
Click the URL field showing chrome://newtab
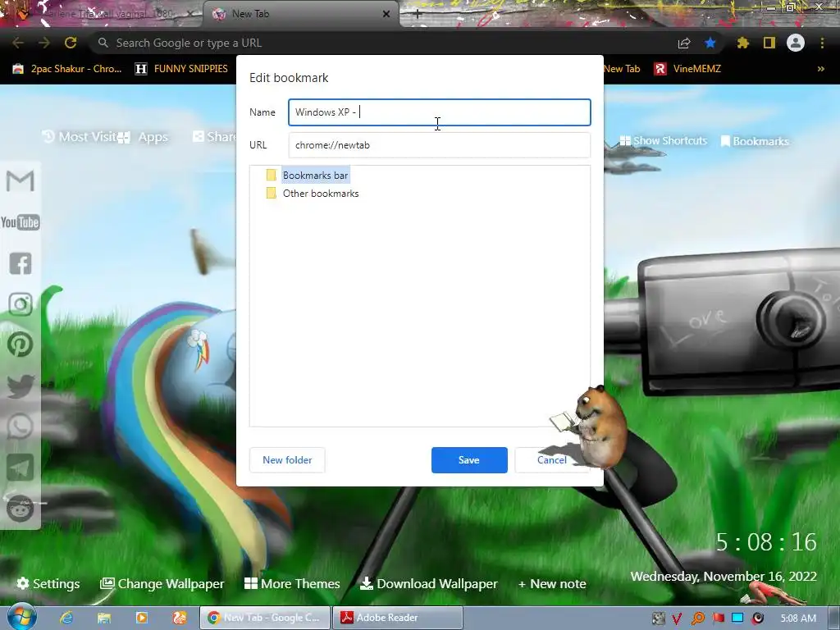pos(440,145)
